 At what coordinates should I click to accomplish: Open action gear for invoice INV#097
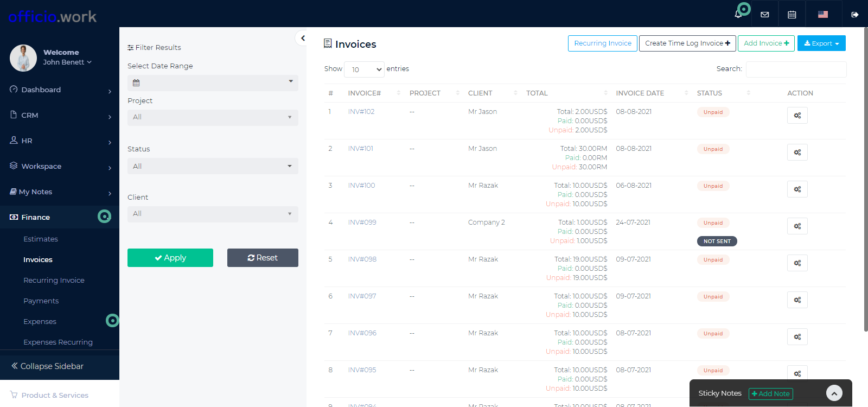point(797,300)
